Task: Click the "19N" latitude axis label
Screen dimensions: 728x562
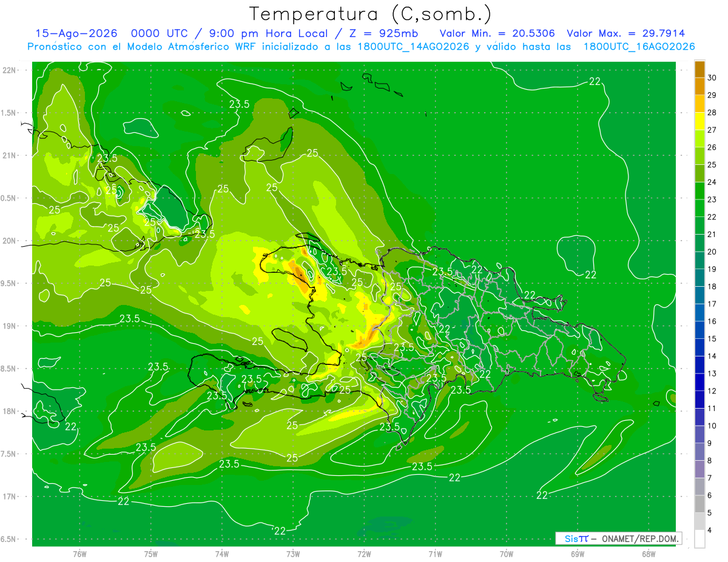Action: click(9, 326)
